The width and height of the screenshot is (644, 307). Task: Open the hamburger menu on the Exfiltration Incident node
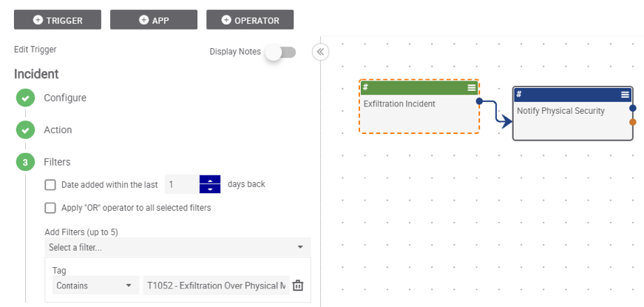click(x=472, y=87)
